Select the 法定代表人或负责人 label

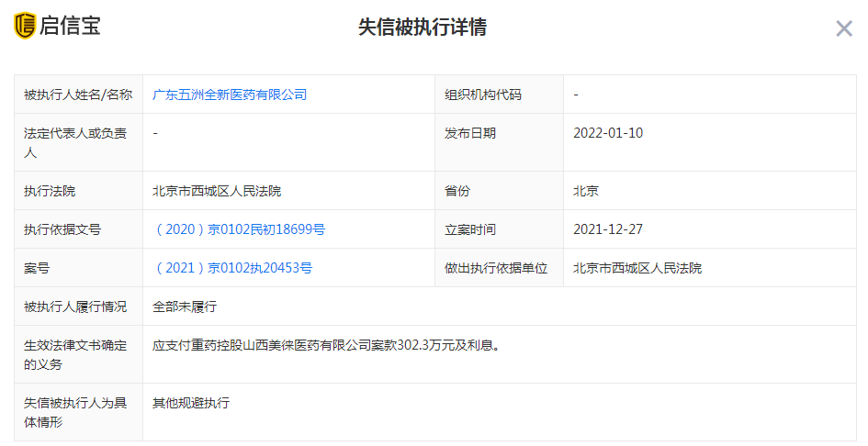point(75,143)
